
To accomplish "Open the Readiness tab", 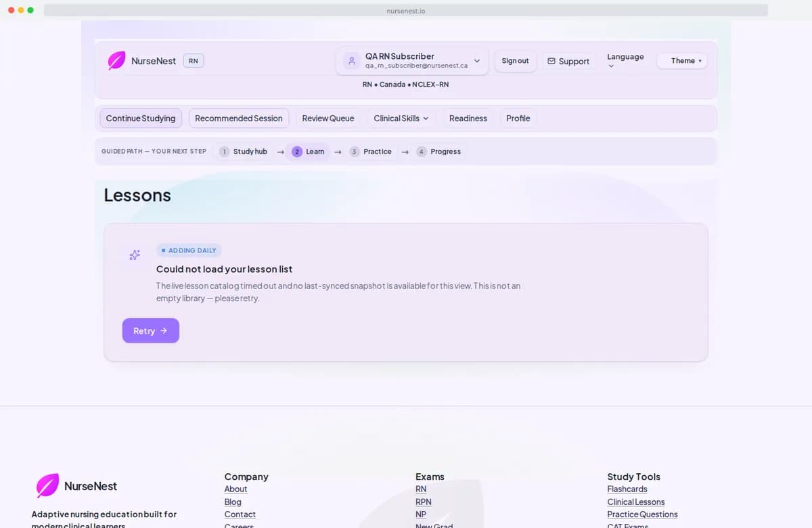I will tap(468, 118).
